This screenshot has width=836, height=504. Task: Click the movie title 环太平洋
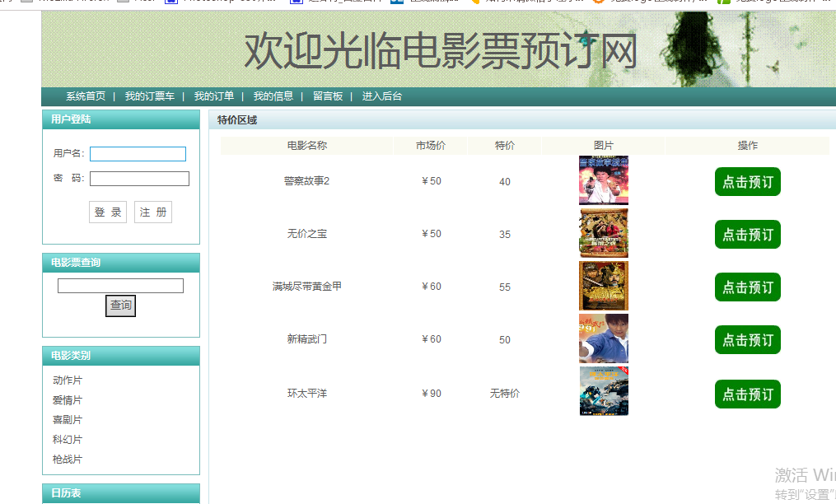pyautogui.click(x=306, y=394)
